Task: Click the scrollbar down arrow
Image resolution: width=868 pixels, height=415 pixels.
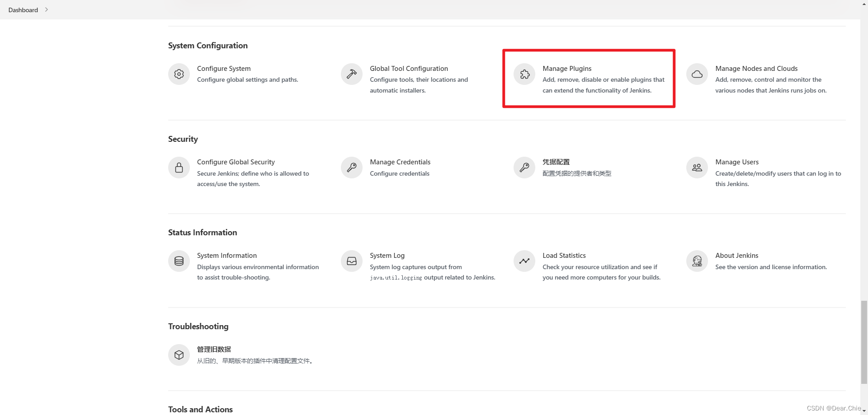Action: click(864, 411)
